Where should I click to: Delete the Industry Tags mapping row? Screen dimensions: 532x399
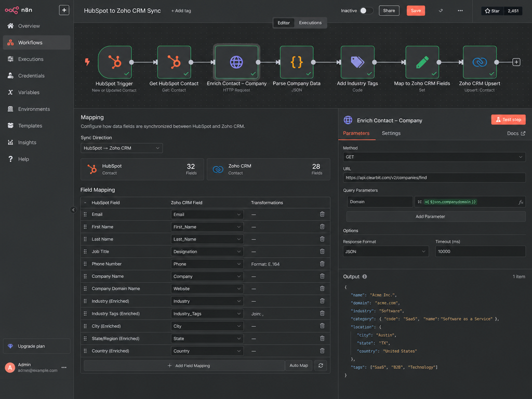coord(322,313)
